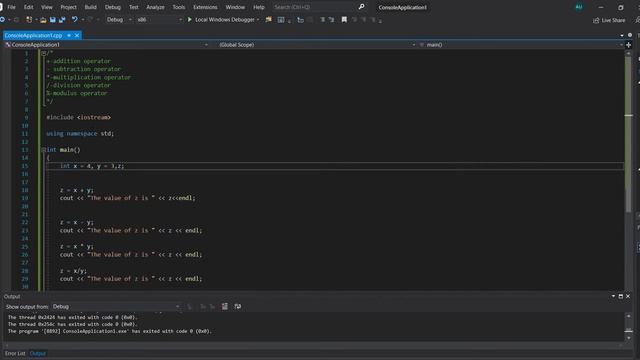Collapse the comment block on line 1
This screenshot has width=640, height=360.
pos(44,53)
